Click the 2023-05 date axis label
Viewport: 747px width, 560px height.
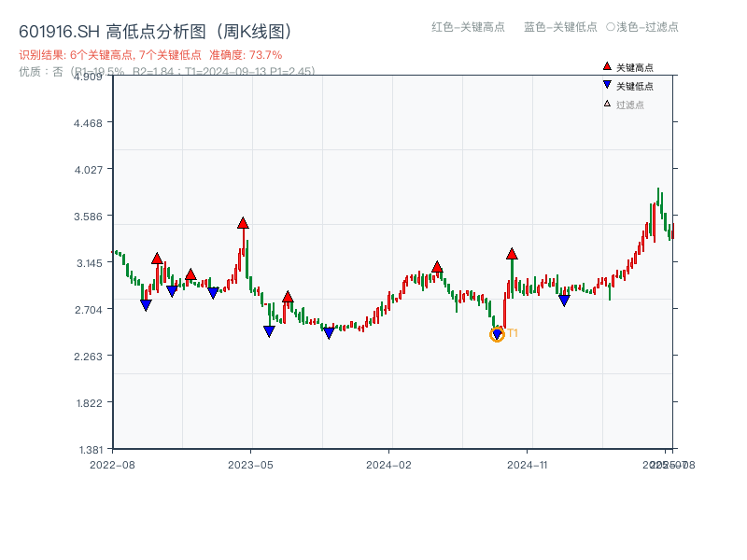[x=250, y=465]
